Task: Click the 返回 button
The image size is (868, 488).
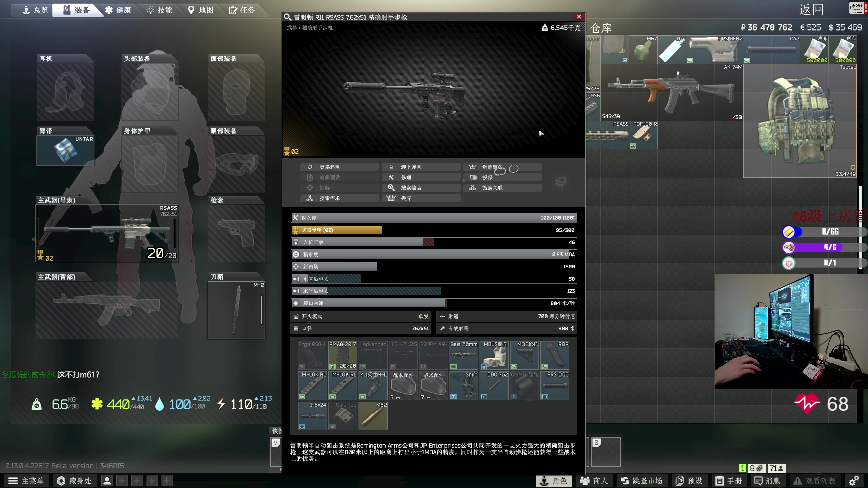Action: [811, 10]
